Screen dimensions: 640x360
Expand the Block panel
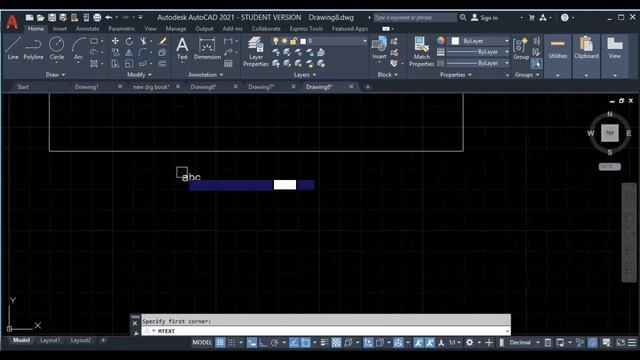tap(388, 75)
